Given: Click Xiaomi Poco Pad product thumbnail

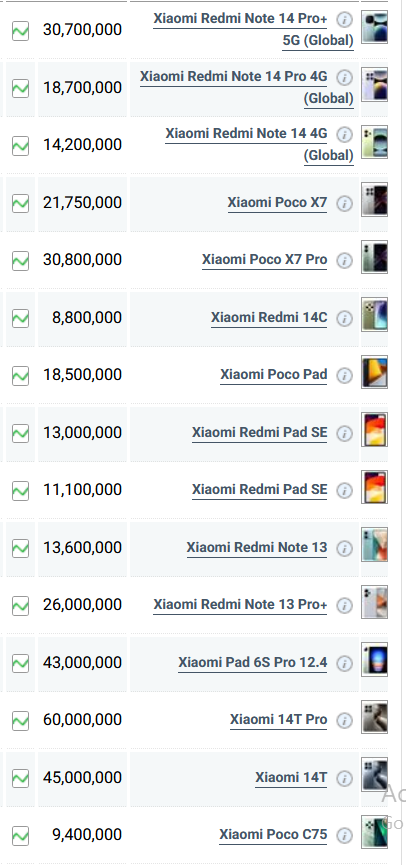Looking at the screenshot, I should [x=375, y=372].
